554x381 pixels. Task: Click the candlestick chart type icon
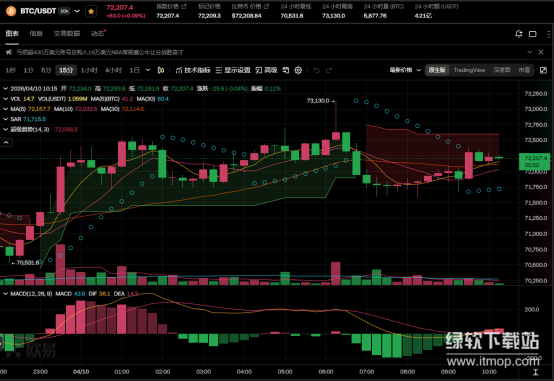pos(160,70)
